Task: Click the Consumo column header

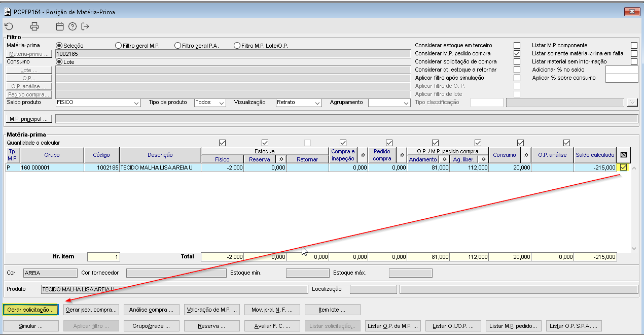Action: (x=505, y=155)
